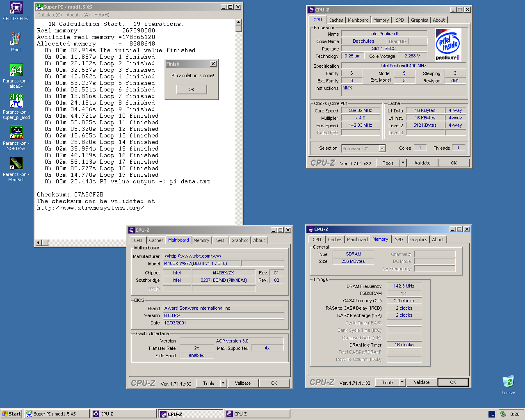This screenshot has height=420, width=525.
Task: Click the HU language indicator in tray
Action: coord(491,414)
